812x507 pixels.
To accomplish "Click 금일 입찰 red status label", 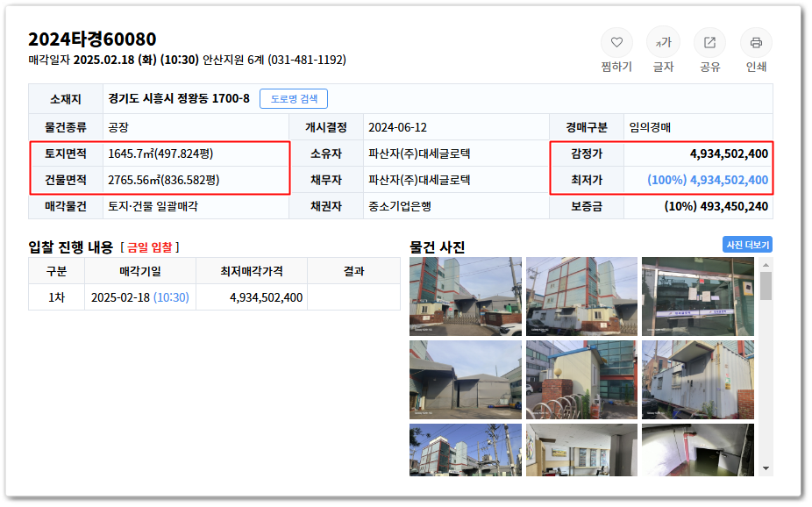I will (x=149, y=247).
